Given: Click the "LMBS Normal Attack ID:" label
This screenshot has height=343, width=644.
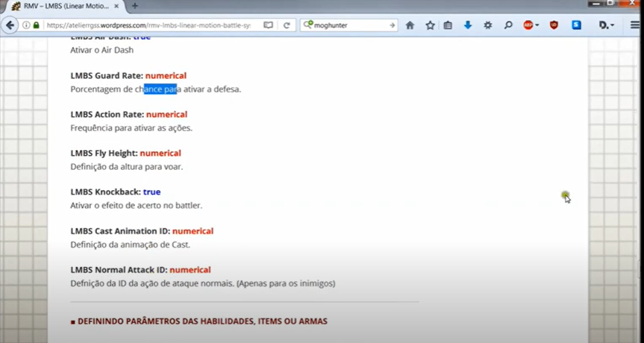Looking at the screenshot, I should (x=119, y=270).
